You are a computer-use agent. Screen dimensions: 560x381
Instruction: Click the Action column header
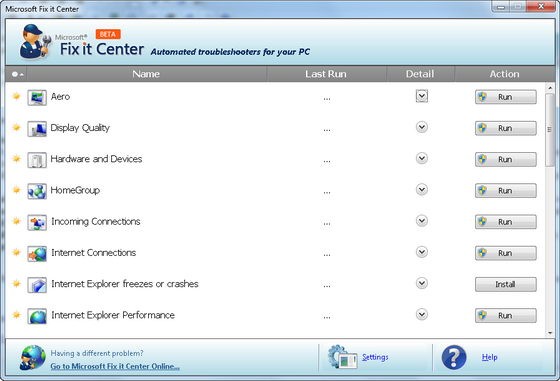(504, 74)
